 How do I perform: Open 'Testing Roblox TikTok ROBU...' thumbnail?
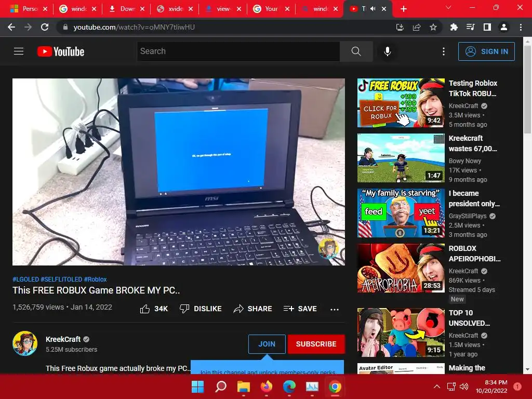[x=401, y=103]
